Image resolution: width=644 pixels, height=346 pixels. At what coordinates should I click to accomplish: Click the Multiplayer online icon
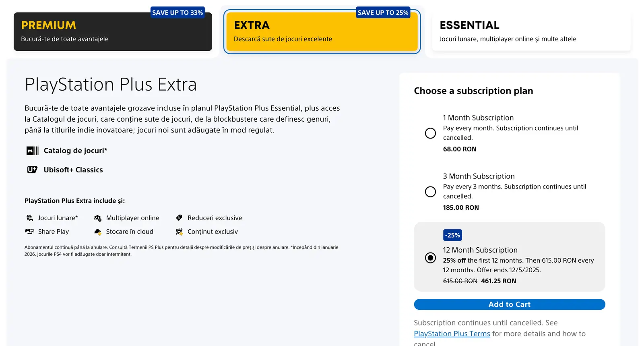97,218
